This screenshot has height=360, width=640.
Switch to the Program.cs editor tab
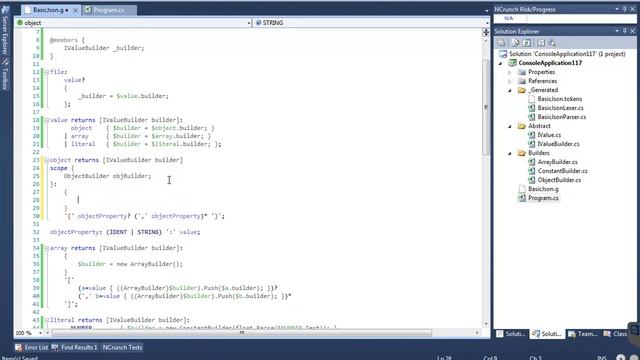pyautogui.click(x=109, y=10)
